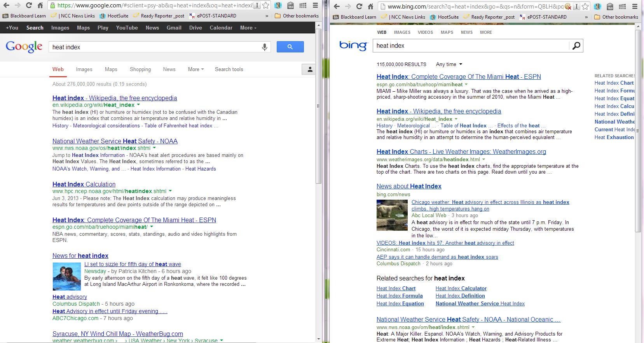This screenshot has width=644, height=343.
Task: Click the Google page vertical scrollbar thumb
Action: point(319,106)
